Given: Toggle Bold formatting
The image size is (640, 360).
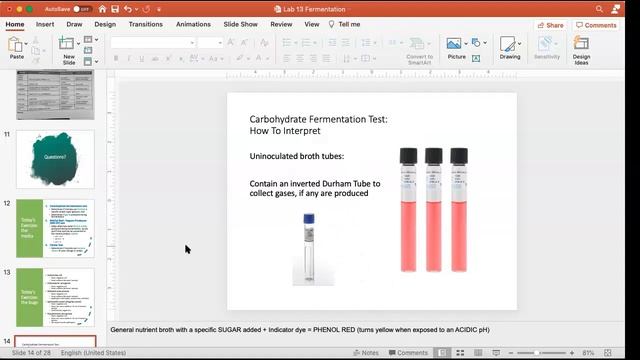Looking at the screenshot, I should tap(116, 59).
